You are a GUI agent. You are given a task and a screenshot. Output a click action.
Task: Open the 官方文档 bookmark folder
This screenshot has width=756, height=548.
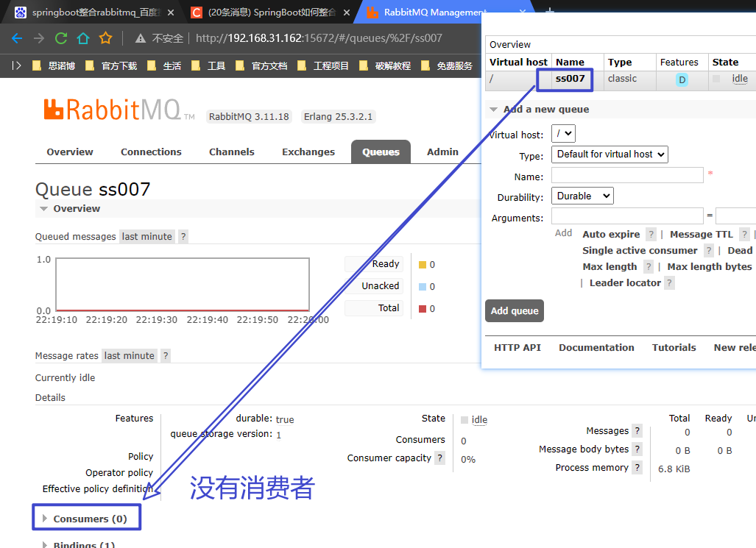click(x=261, y=66)
